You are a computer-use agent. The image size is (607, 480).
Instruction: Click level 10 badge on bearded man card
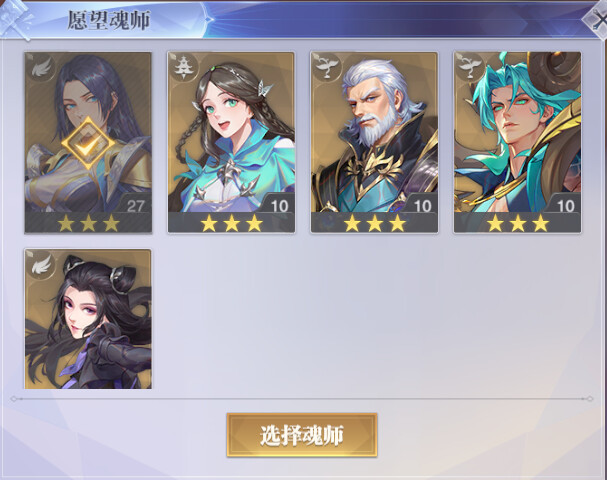(423, 205)
